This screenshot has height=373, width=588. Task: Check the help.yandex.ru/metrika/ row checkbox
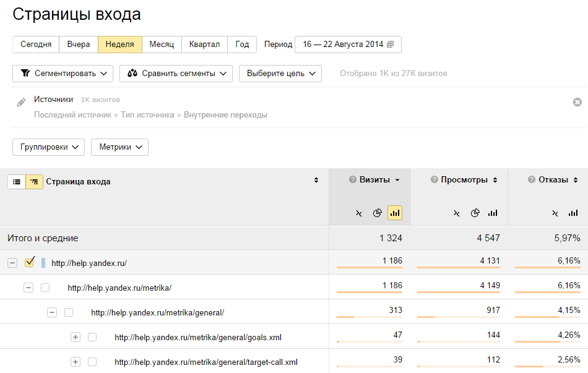(45, 288)
